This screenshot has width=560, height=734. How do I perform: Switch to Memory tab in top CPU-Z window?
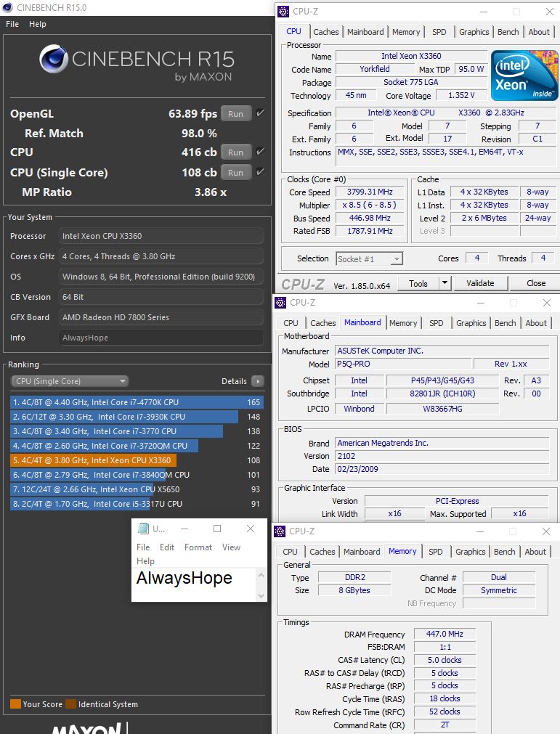pyautogui.click(x=406, y=32)
